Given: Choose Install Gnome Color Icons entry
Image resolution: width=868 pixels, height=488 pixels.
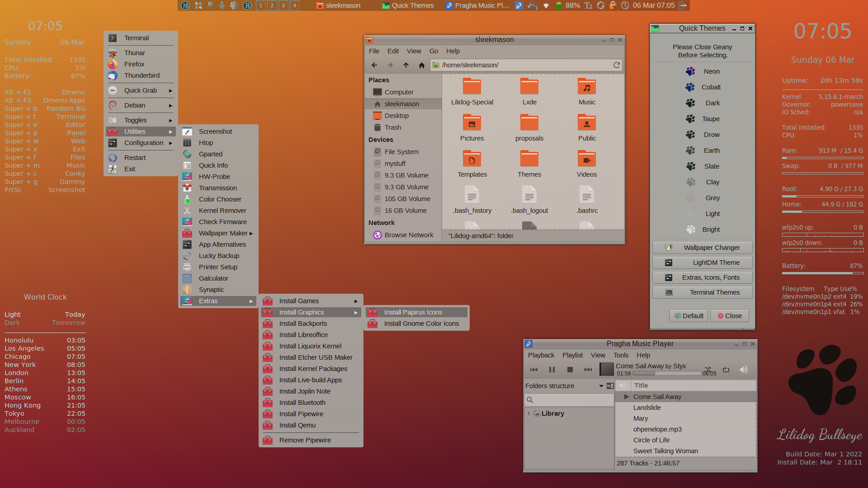Looking at the screenshot, I should [x=421, y=324].
